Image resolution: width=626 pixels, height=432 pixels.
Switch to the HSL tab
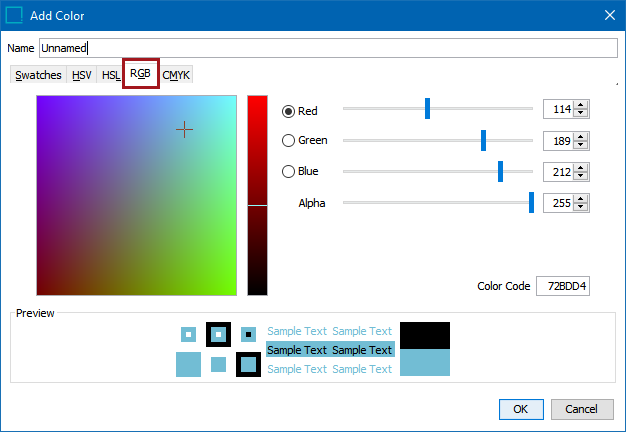[x=110, y=76]
